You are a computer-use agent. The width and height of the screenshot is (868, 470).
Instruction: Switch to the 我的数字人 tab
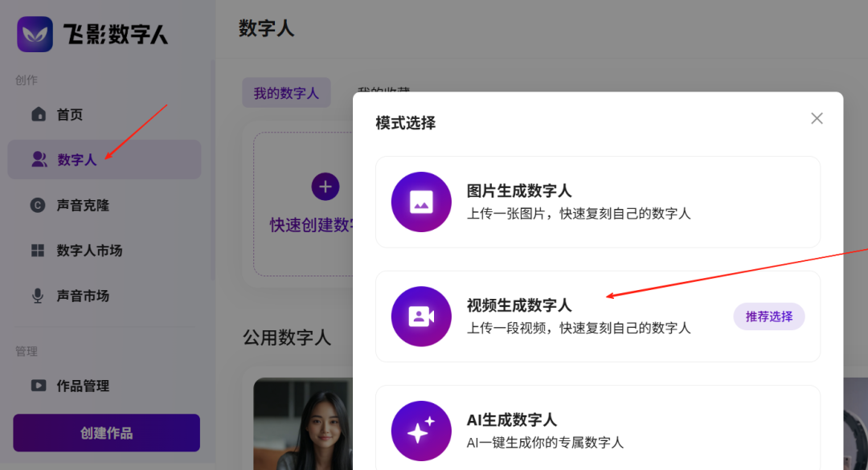(x=286, y=93)
